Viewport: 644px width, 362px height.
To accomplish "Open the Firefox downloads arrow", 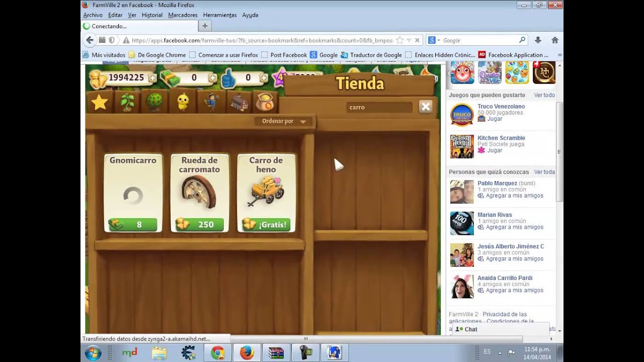I will (538, 40).
